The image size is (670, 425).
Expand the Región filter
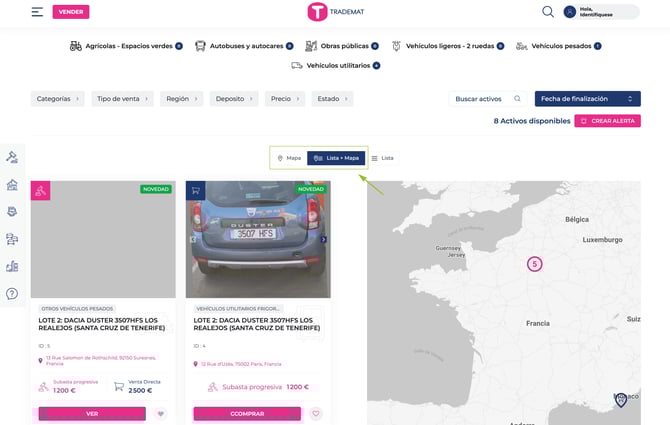182,99
